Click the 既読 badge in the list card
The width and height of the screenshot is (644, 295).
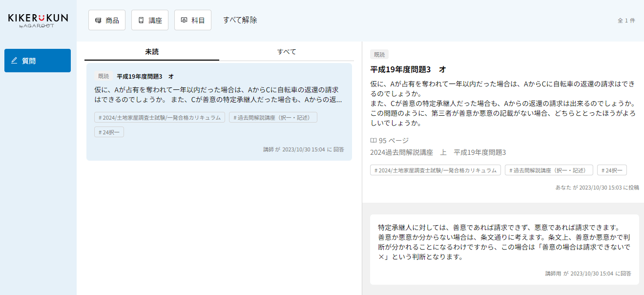coord(104,76)
